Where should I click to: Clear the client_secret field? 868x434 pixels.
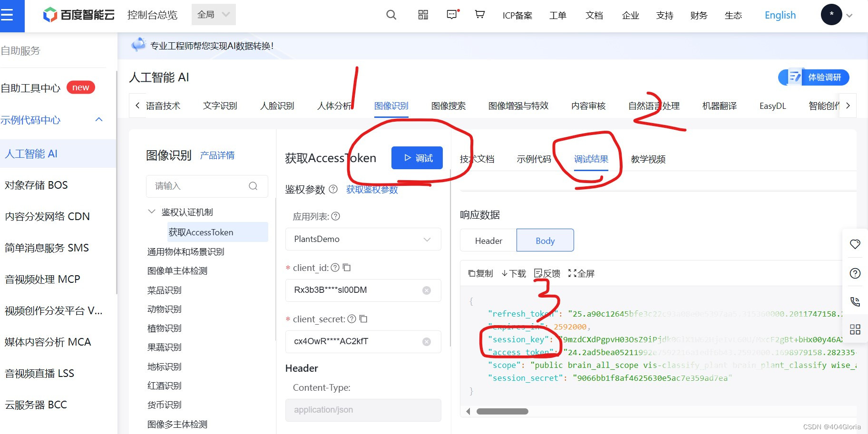tap(427, 342)
